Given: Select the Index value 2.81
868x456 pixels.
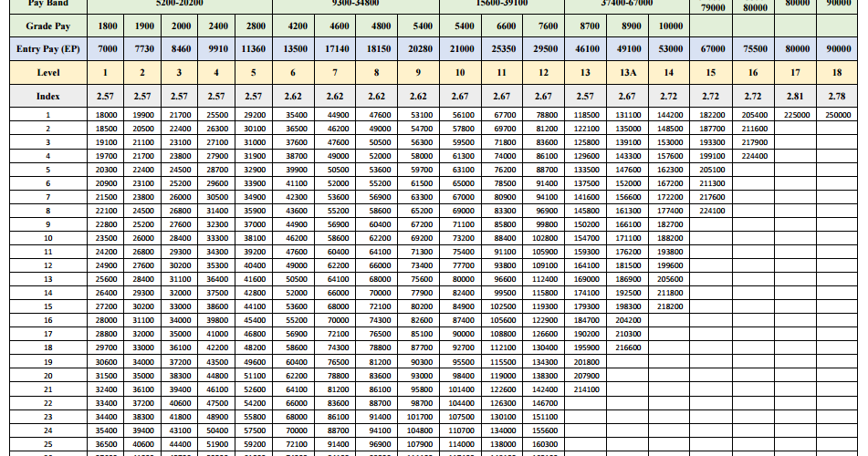Looking at the screenshot, I should (795, 97).
